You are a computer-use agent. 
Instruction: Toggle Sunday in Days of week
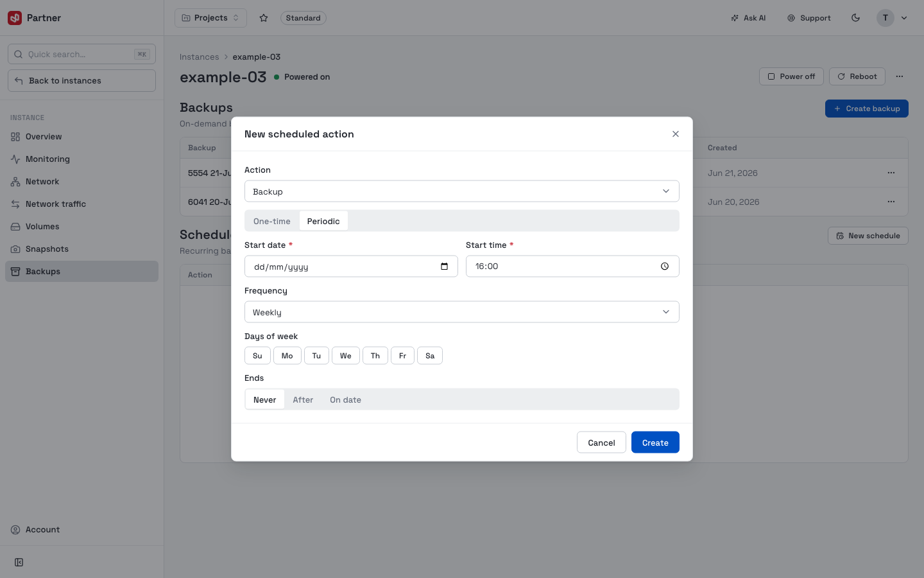[x=257, y=356]
